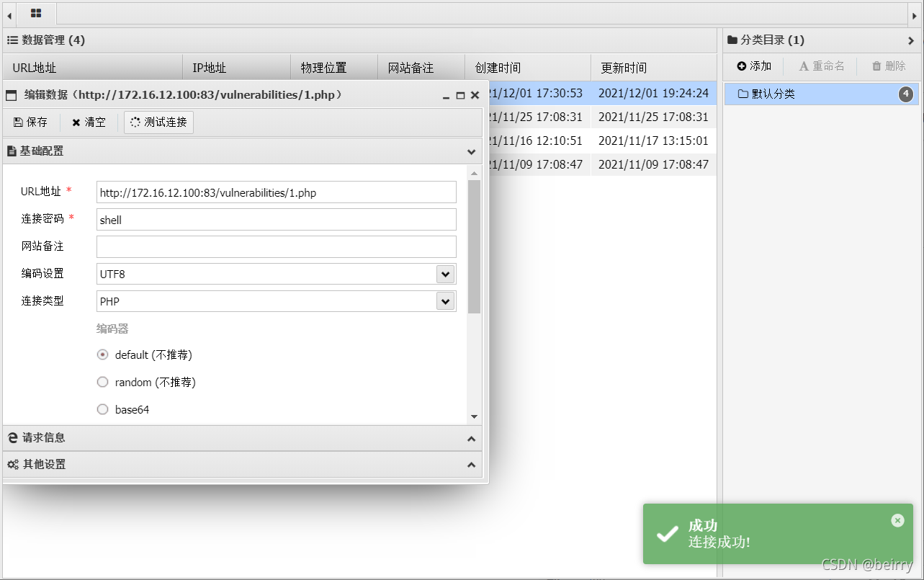
Task: Delete category with 删除 button
Action: (x=889, y=66)
